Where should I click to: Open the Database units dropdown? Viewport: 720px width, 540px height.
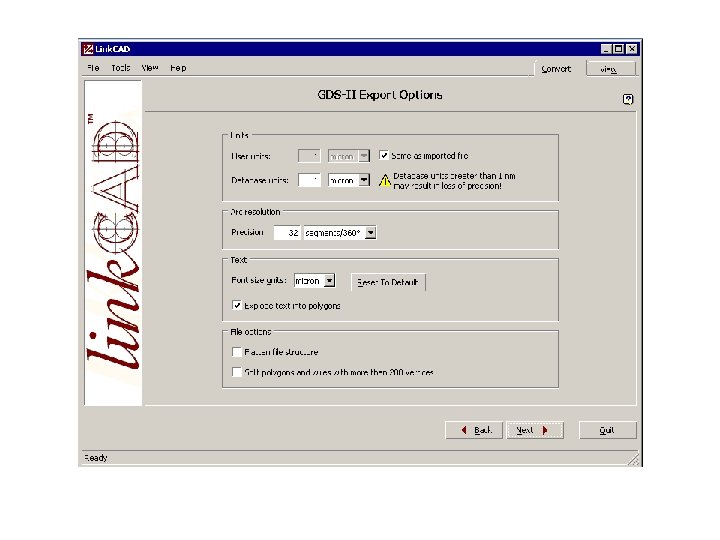pos(364,180)
